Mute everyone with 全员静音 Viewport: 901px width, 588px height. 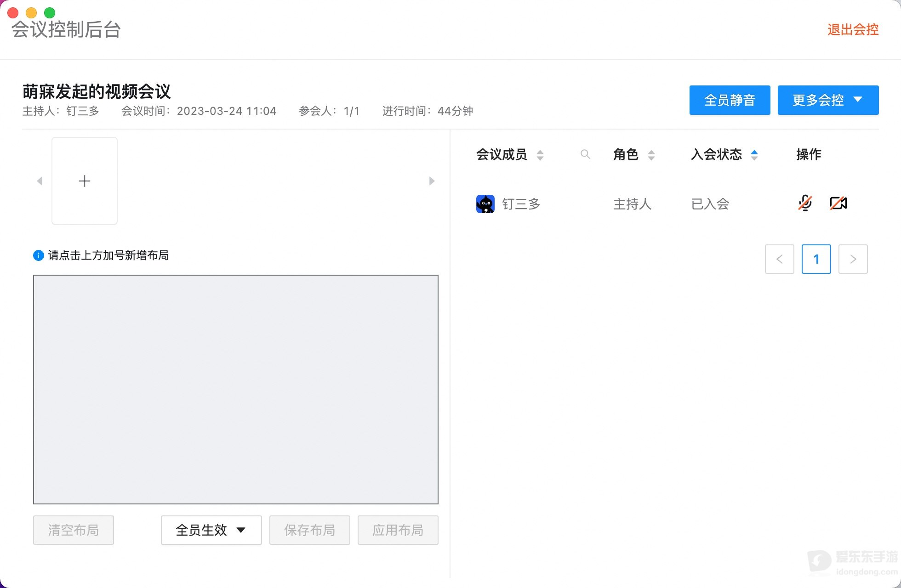coord(730,100)
